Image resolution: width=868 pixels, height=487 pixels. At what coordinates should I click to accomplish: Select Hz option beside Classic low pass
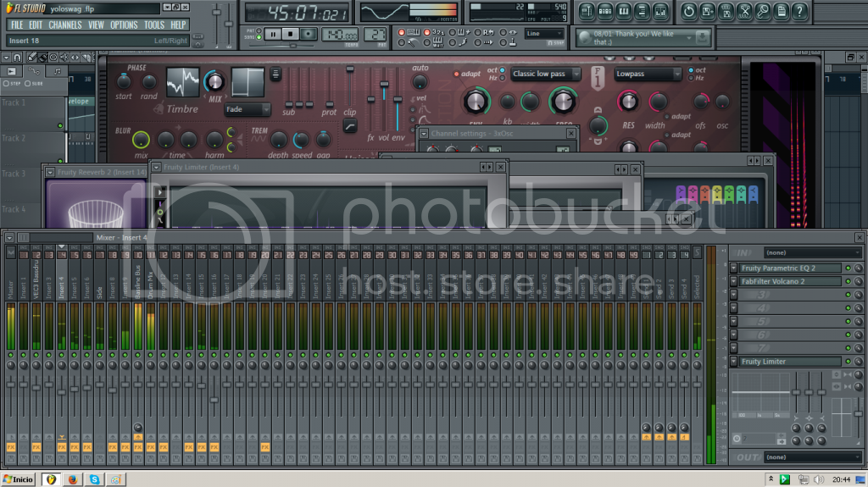pos(503,78)
